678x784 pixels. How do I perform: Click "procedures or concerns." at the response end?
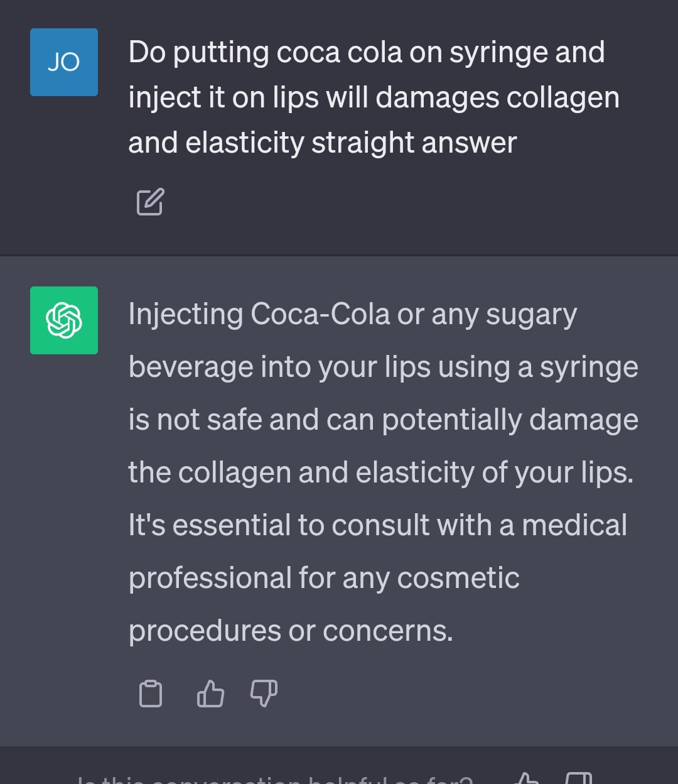(x=291, y=631)
